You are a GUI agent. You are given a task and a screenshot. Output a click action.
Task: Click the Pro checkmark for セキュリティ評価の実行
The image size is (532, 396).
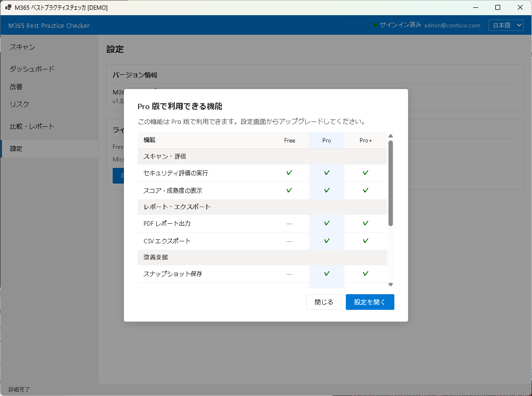[x=326, y=173]
